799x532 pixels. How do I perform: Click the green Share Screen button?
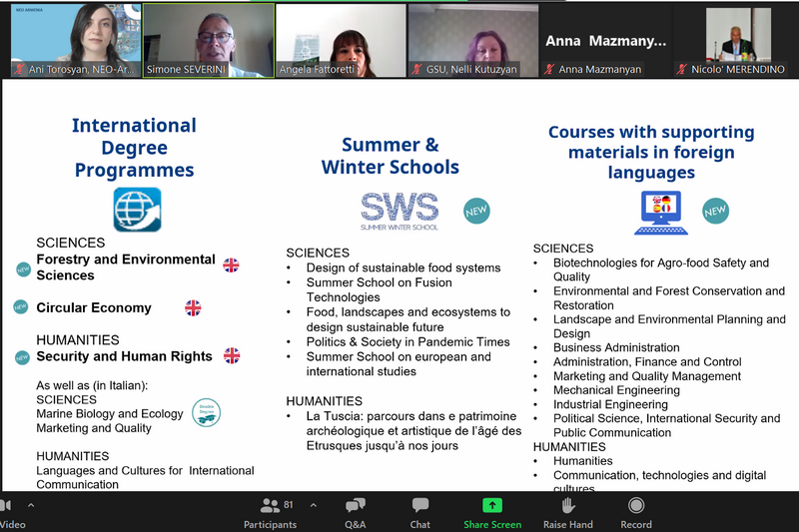pos(492,513)
